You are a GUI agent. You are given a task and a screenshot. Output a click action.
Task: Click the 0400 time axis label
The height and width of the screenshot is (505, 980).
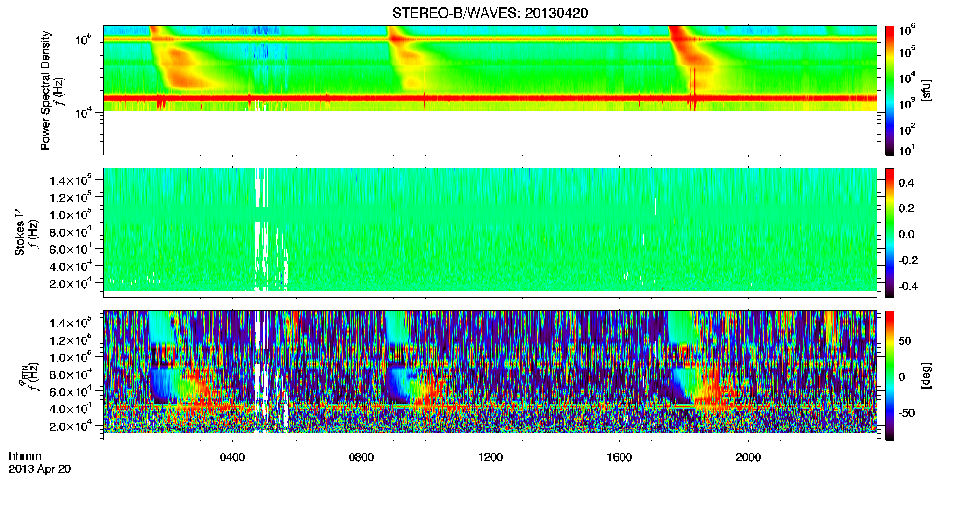(232, 457)
